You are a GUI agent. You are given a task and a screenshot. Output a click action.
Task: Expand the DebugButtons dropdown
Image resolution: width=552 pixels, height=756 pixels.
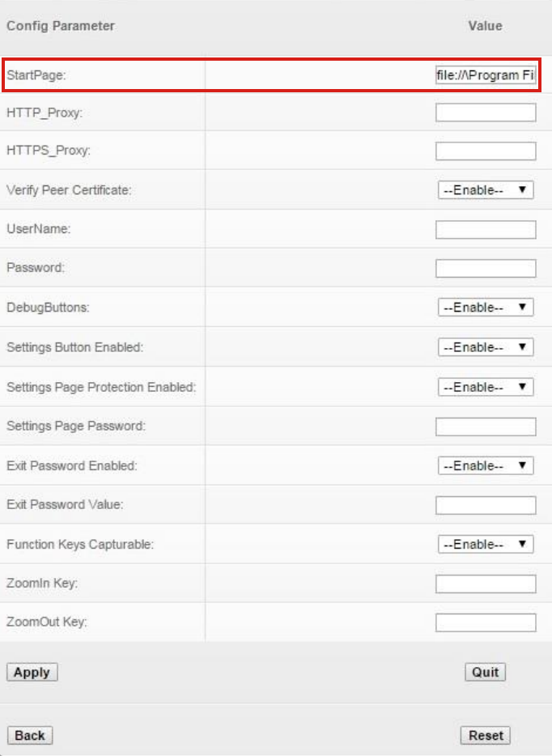pos(486,308)
